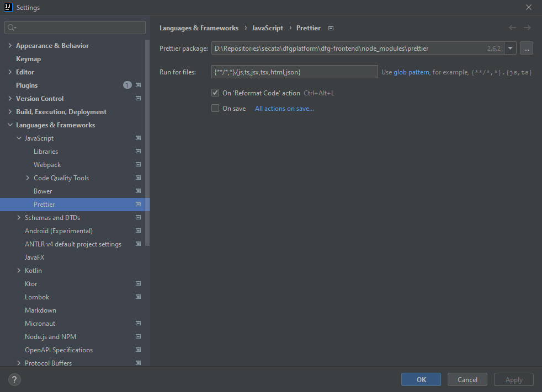Open Prettier package dropdown arrow
This screenshot has height=392, width=542.
510,49
